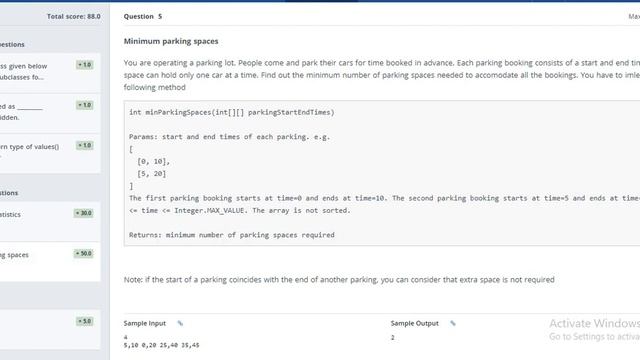Click the +5.0 score badge
Image resolution: width=640 pixels, height=360 pixels.
(x=85, y=321)
